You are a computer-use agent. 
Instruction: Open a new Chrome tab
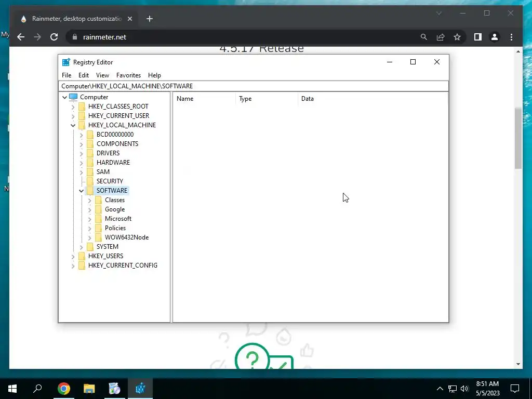[150, 19]
